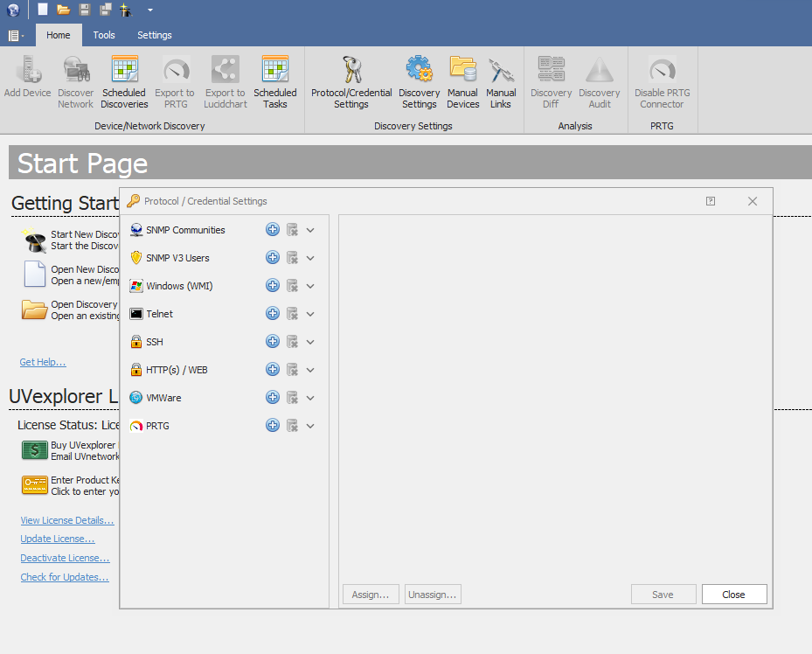Delete the SSH credential

[293, 342]
